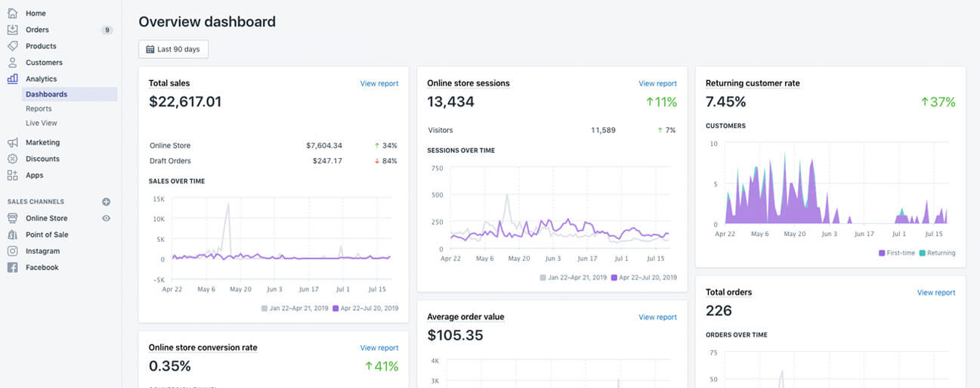Open View report for Total sales
The height and width of the screenshot is (388, 980).
point(379,84)
